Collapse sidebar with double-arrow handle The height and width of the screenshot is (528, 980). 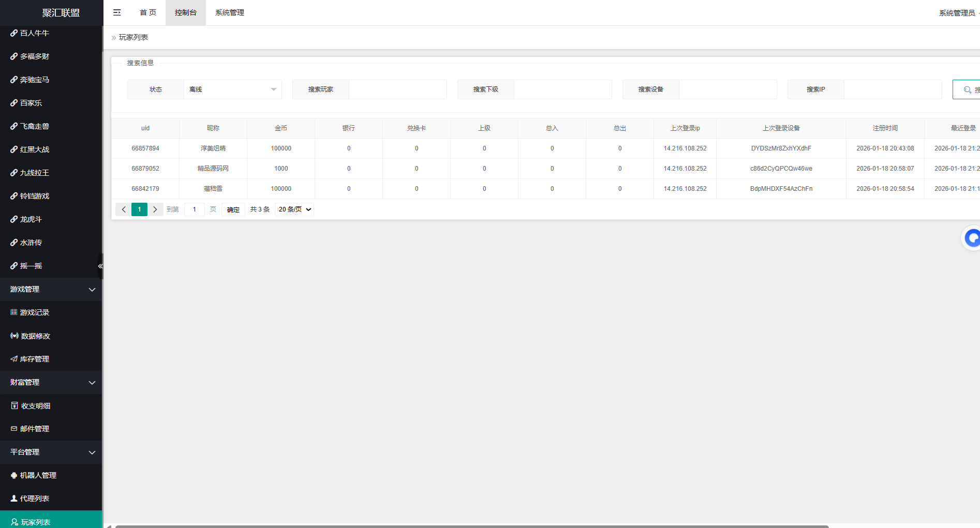[100, 266]
